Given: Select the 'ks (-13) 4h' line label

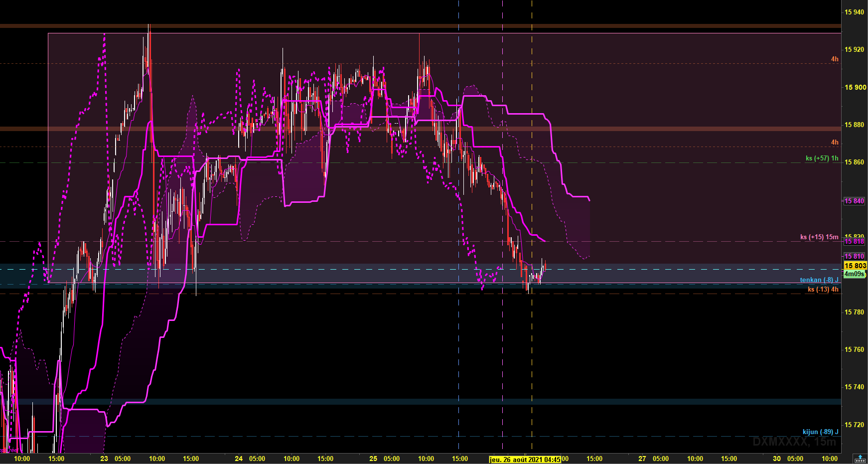Looking at the screenshot, I should pyautogui.click(x=823, y=289).
